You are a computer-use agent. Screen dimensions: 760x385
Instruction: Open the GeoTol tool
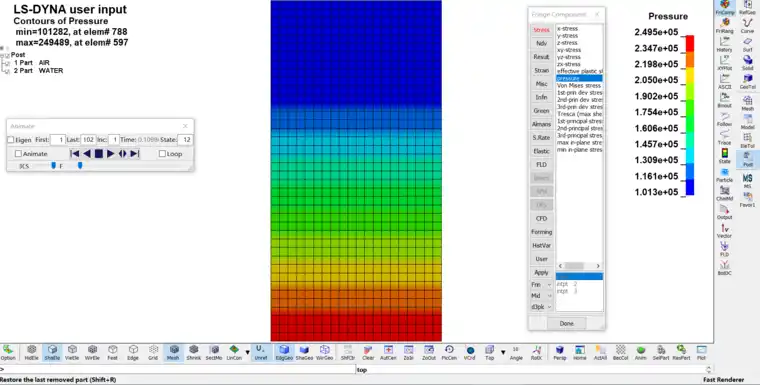pyautogui.click(x=747, y=81)
